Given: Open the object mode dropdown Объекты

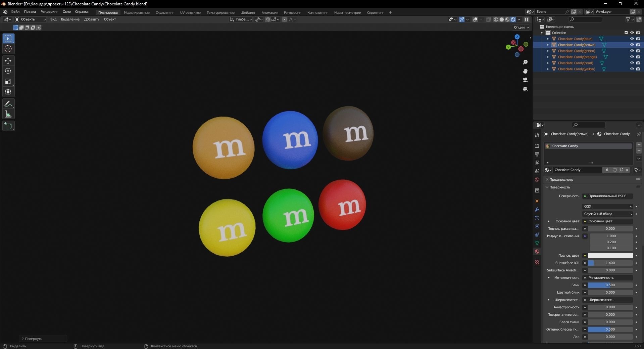Looking at the screenshot, I should click(30, 19).
